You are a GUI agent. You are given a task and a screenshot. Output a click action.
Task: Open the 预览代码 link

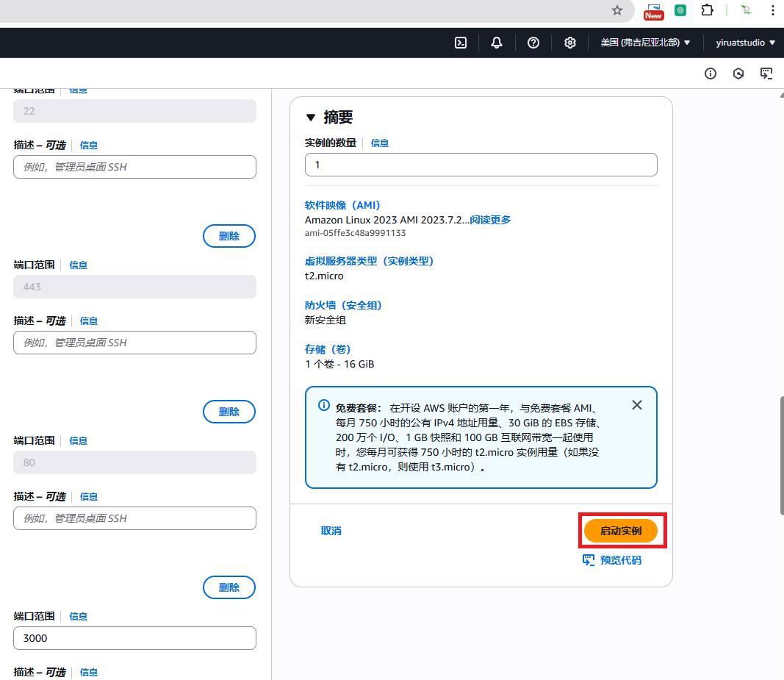coord(620,560)
